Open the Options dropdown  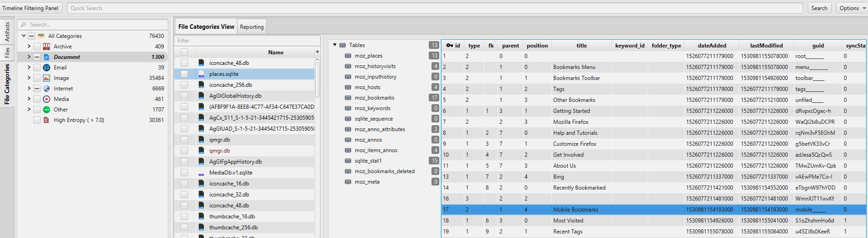[x=852, y=8]
